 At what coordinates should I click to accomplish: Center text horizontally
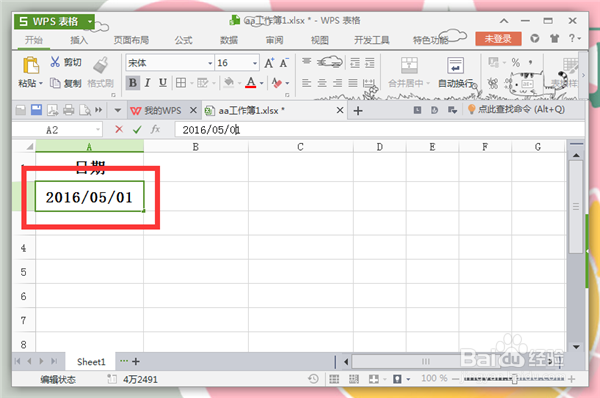click(322, 83)
